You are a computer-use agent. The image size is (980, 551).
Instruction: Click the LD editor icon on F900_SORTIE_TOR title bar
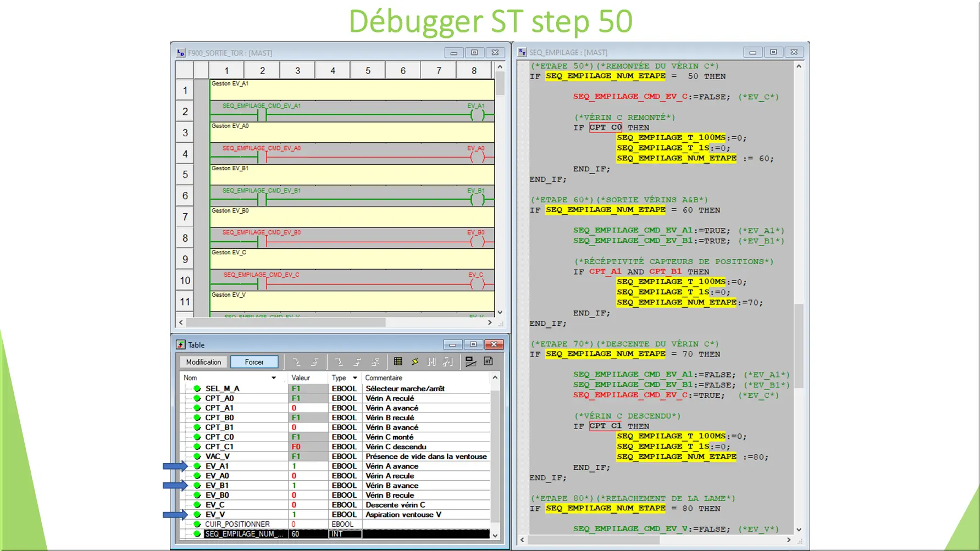coord(180,52)
